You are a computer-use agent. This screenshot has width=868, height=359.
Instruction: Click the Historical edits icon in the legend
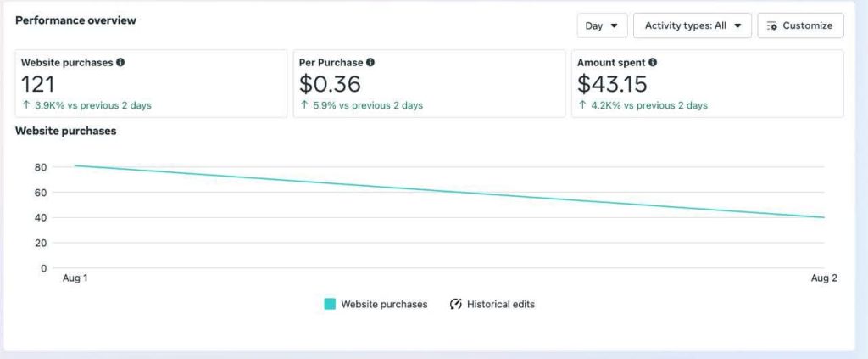point(455,304)
